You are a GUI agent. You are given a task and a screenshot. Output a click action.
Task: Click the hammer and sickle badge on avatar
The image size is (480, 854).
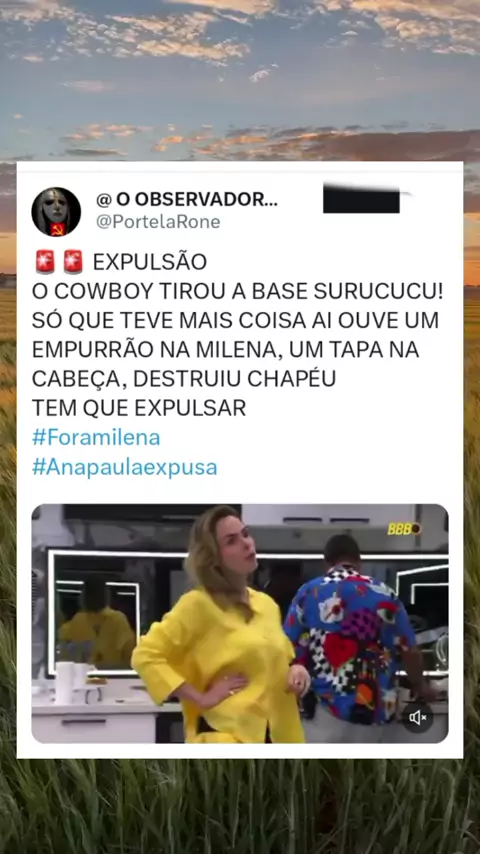tap(58, 229)
